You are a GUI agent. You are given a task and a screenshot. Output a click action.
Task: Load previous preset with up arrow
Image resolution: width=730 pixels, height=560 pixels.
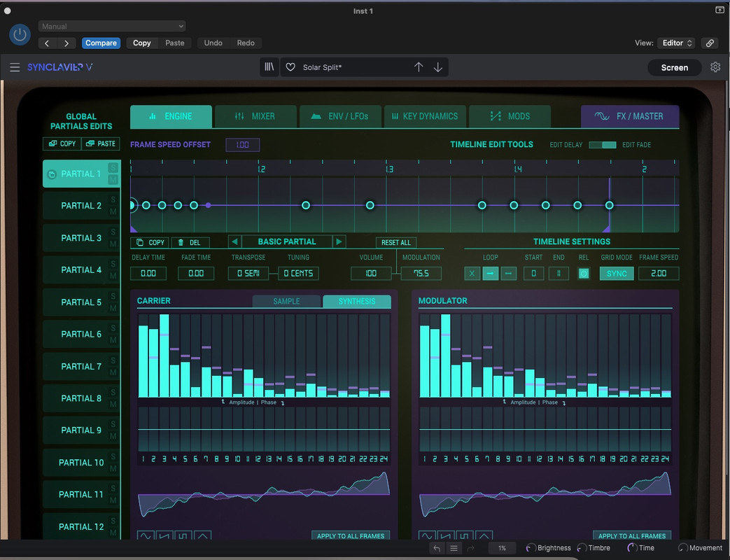(419, 67)
